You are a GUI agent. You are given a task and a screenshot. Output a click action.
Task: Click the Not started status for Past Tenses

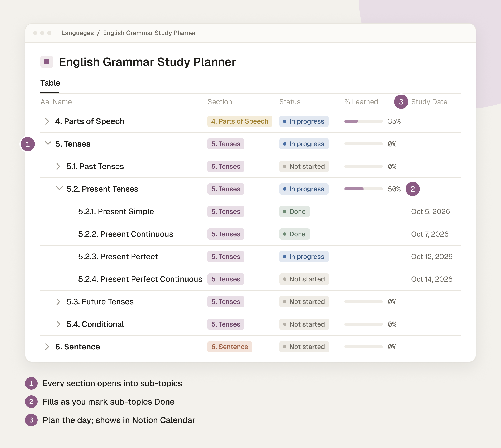(x=304, y=166)
